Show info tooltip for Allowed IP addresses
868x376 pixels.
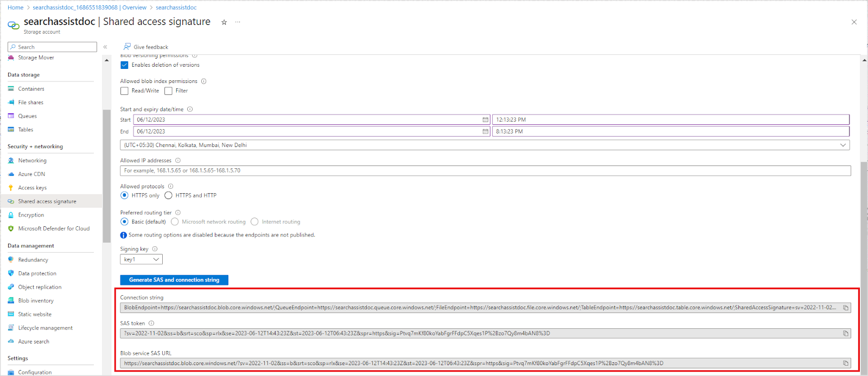point(178,161)
